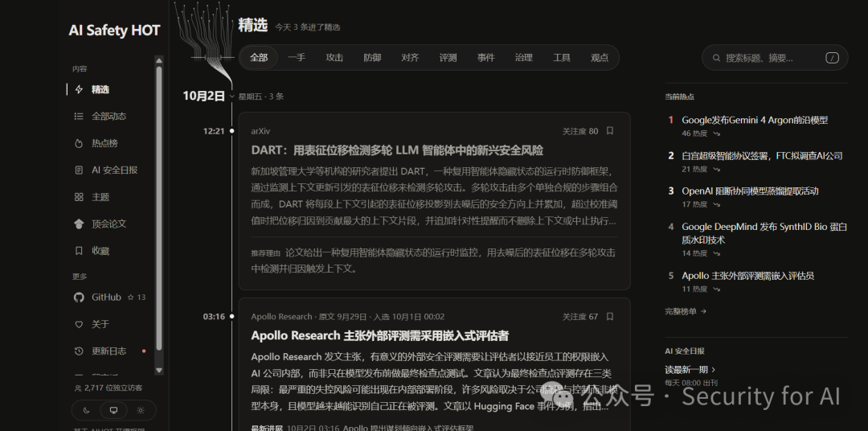Open hot topic Apollo 主张外部评测需嵌入评估员
The height and width of the screenshot is (431, 868).
click(748, 276)
